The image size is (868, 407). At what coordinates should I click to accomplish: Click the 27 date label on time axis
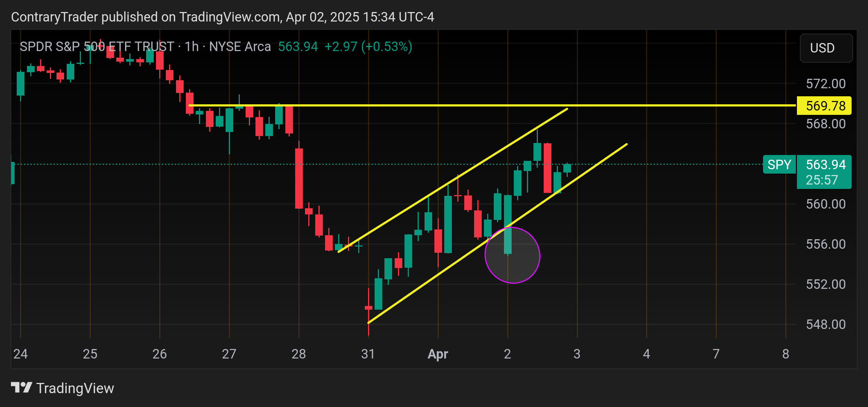[229, 354]
